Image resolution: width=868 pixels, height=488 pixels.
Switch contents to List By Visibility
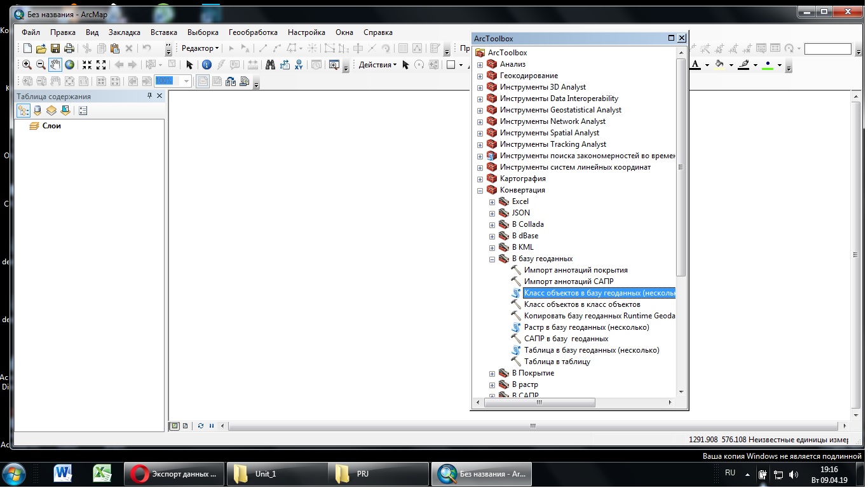click(51, 111)
